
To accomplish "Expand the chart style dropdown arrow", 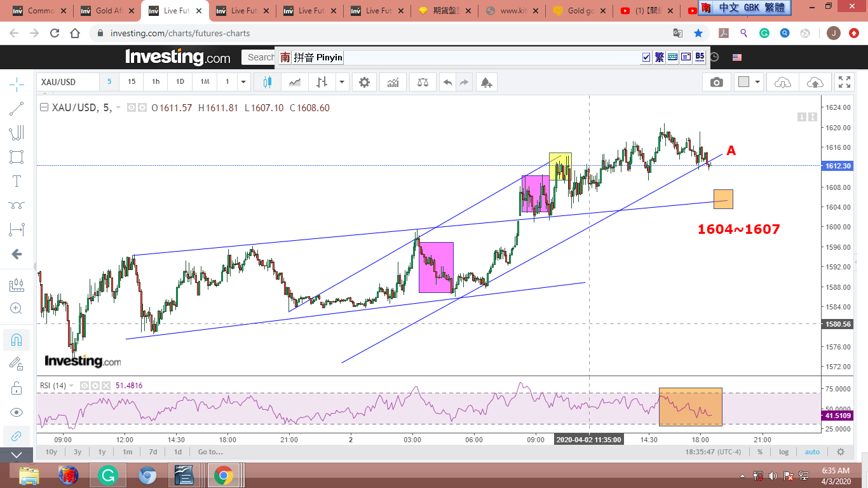I will [342, 82].
